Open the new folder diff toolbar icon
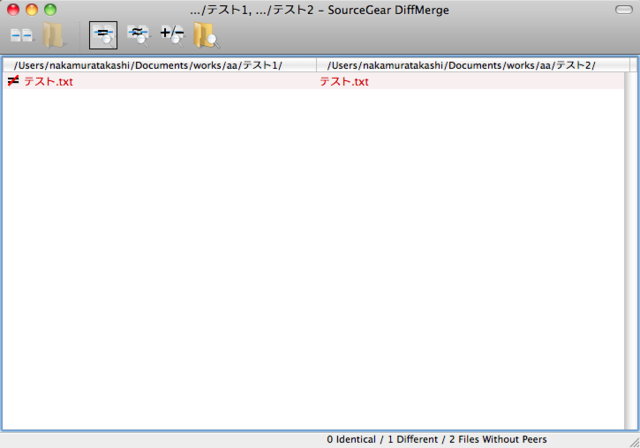 (x=53, y=35)
